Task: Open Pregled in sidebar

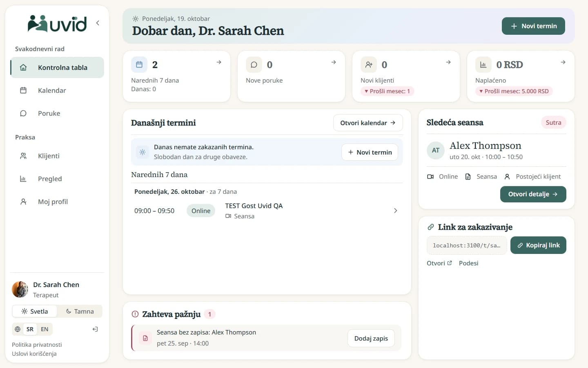Action: tap(57, 179)
